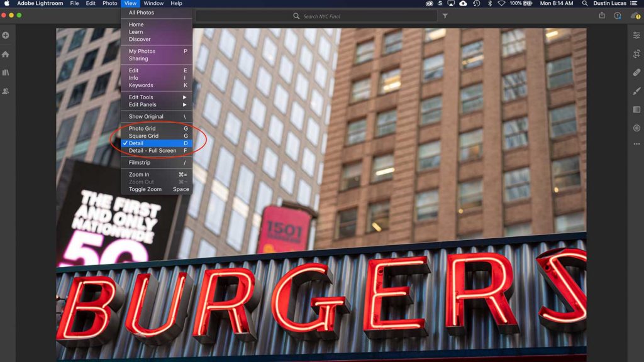Choose All Photos from View menu
The width and height of the screenshot is (644, 362).
156,13
